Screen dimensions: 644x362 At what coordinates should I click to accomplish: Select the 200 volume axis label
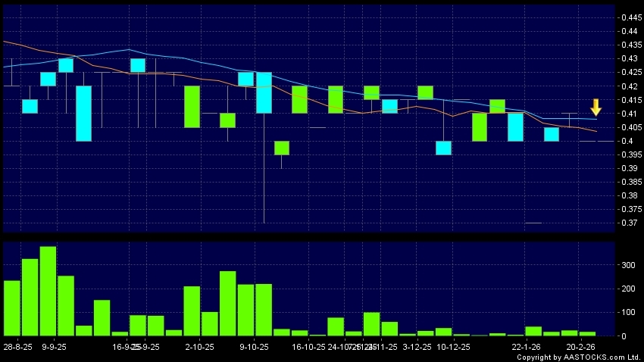pyautogui.click(x=629, y=289)
